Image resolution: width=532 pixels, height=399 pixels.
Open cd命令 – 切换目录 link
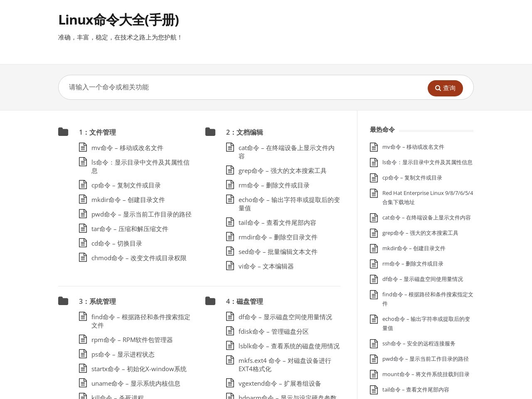117,244
